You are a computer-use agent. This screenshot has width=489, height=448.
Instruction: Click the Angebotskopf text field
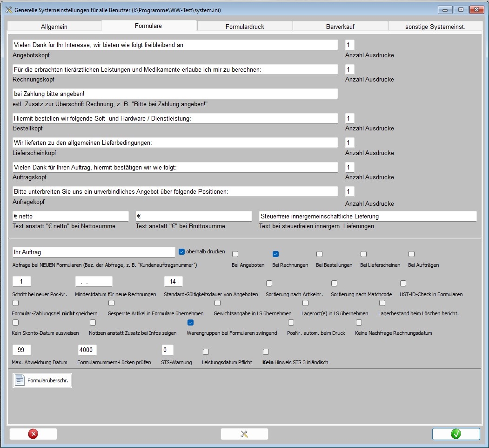(175, 45)
